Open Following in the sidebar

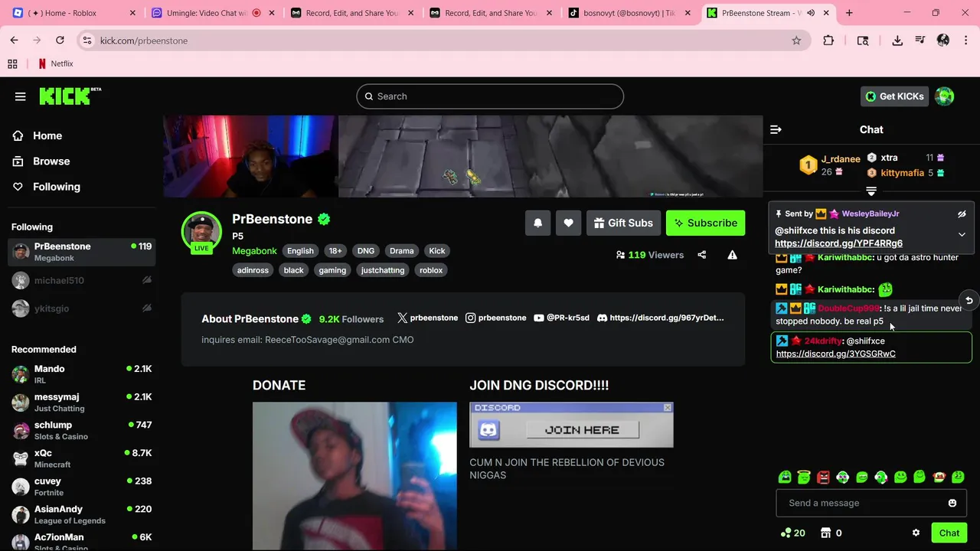(x=57, y=187)
